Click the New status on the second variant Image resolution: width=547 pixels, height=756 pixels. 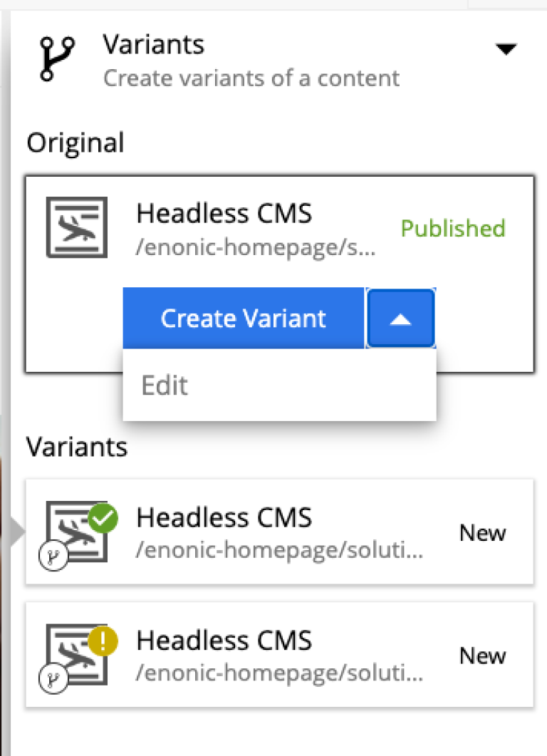(x=483, y=656)
